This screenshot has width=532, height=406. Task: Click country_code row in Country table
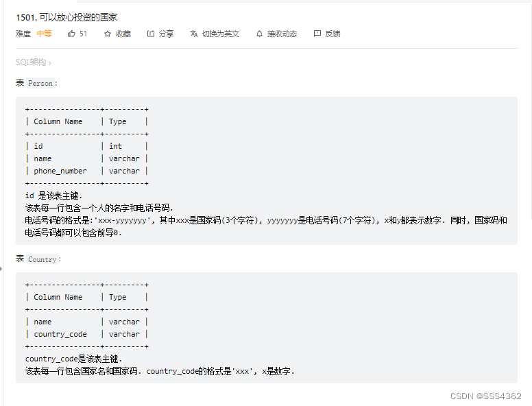[87, 335]
